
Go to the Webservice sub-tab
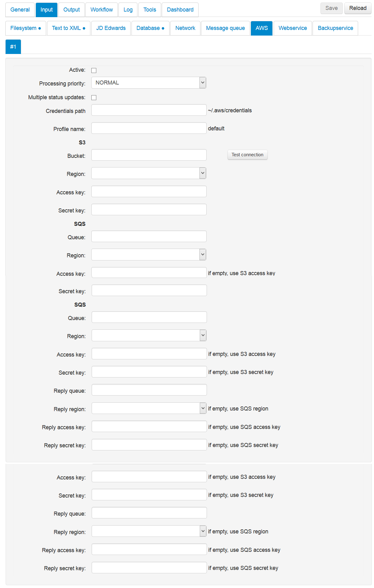tap(293, 28)
